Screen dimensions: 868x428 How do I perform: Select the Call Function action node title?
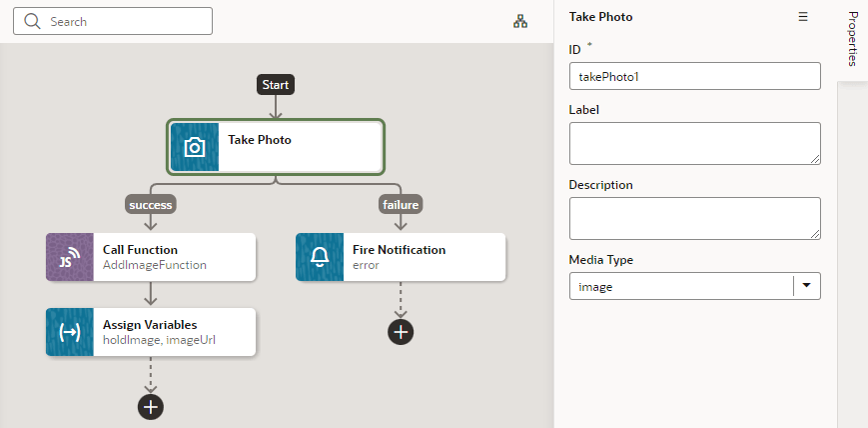pyautogui.click(x=140, y=250)
